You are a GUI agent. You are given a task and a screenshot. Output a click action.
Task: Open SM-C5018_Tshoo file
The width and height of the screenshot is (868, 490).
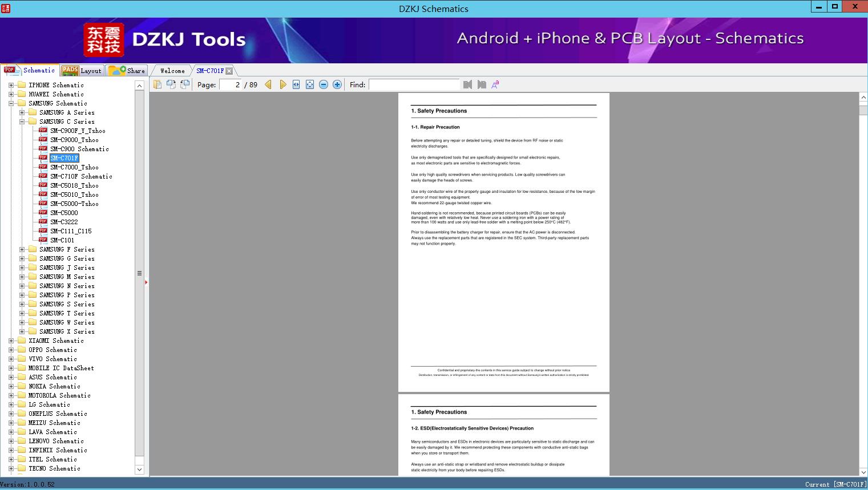coord(74,185)
